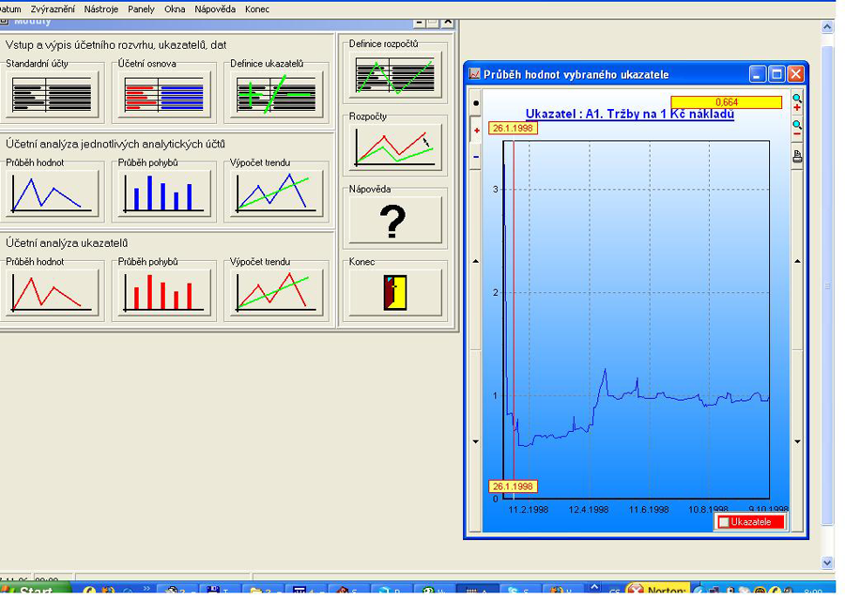Open Výpočet trendu with the red line
The height and width of the screenshot is (616, 845).
pos(276,293)
